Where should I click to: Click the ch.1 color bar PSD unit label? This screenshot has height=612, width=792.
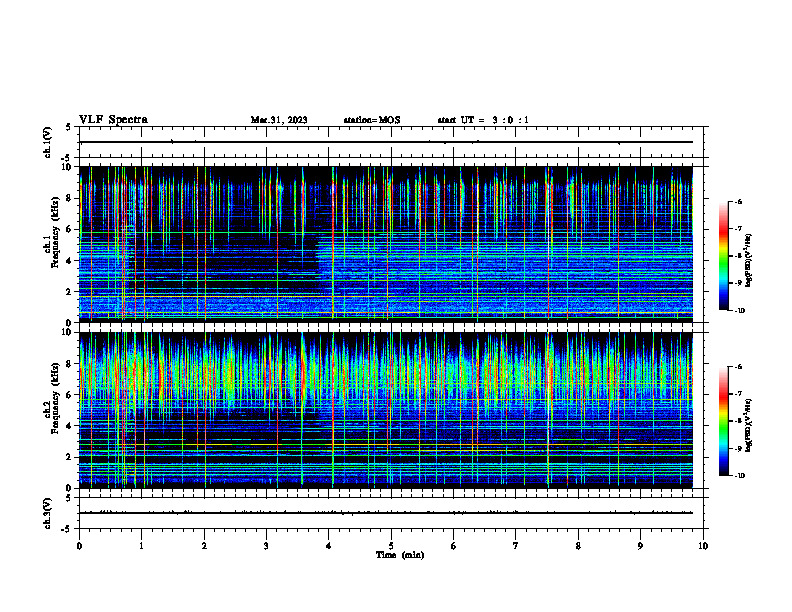coord(748,261)
